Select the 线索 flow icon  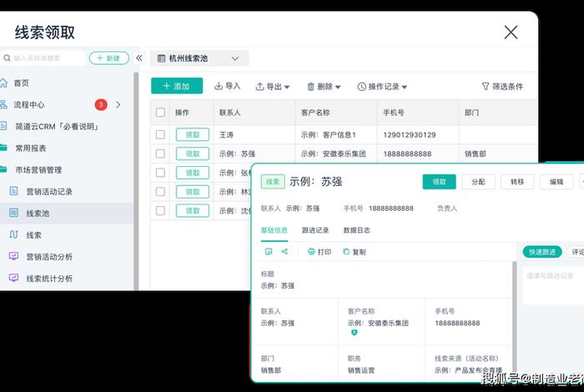tap(14, 234)
